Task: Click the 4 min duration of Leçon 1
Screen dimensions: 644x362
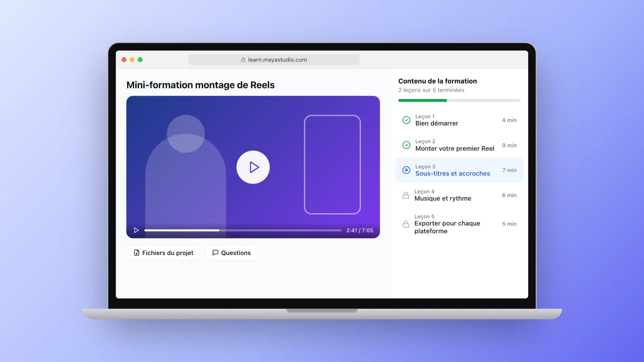Action: point(510,120)
